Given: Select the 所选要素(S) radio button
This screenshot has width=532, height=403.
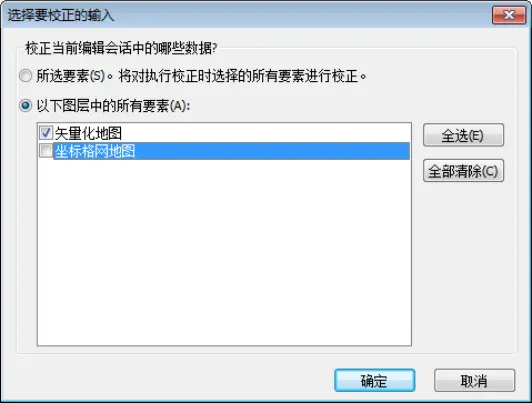Looking at the screenshot, I should coord(25,76).
